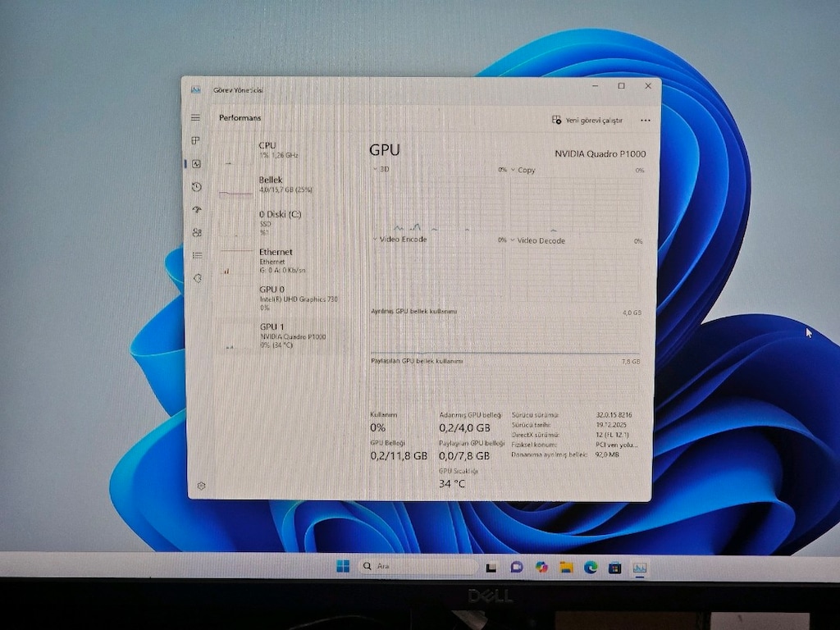Launch Copilot from the taskbar
The image size is (840, 630).
(x=541, y=567)
